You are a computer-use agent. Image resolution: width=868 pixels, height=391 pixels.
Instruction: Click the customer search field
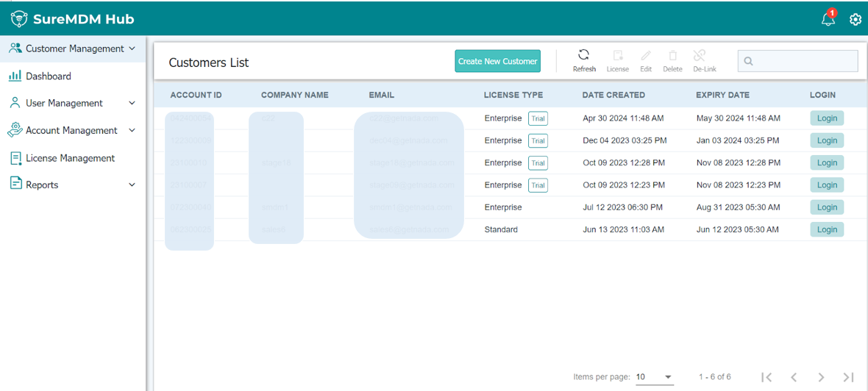(x=802, y=61)
